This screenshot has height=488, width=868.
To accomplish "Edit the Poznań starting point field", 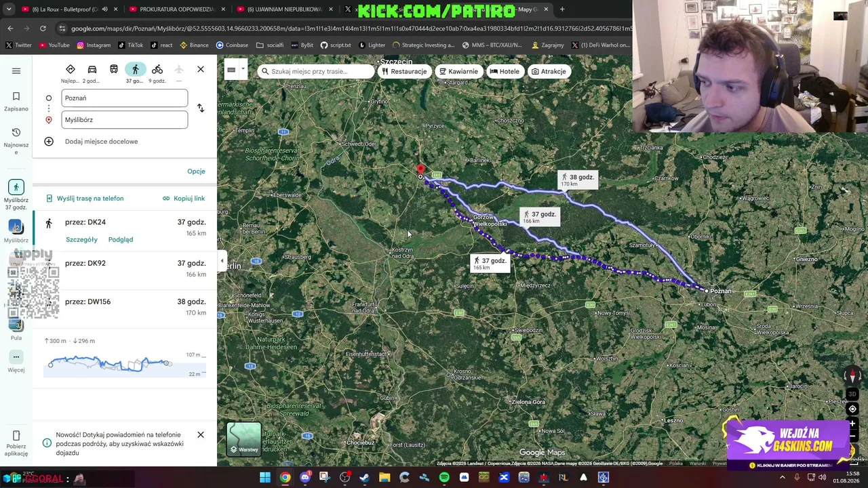I will point(125,98).
